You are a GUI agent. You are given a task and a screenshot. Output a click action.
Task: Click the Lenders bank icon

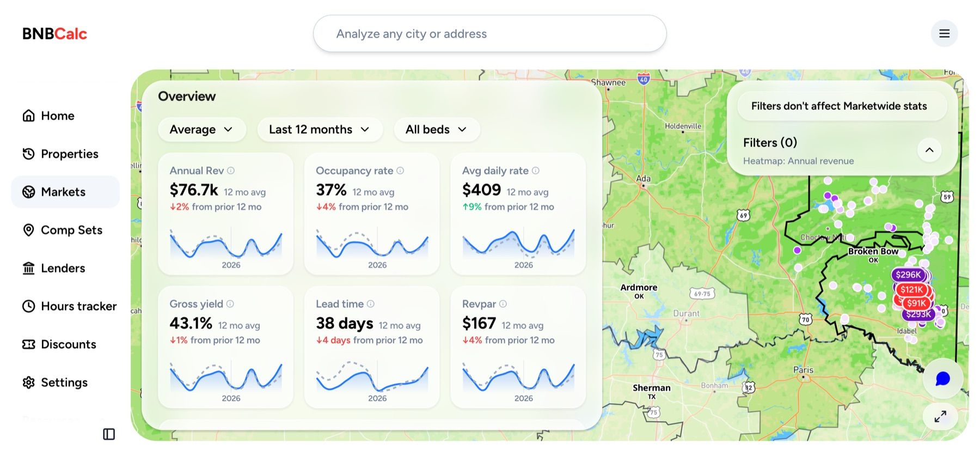(29, 268)
